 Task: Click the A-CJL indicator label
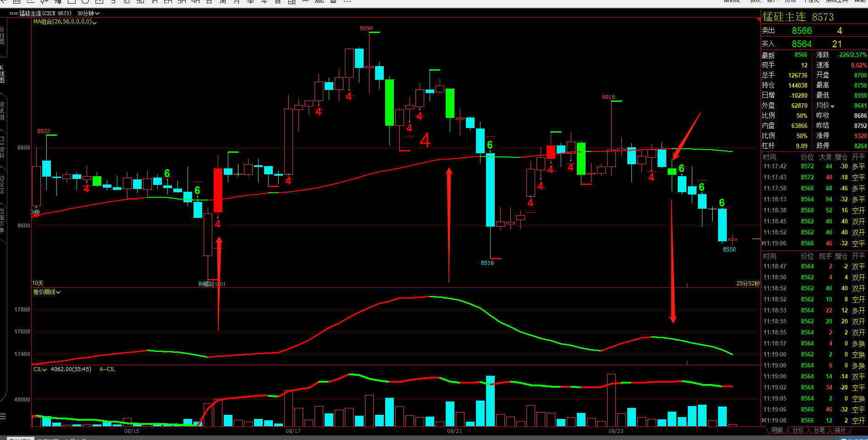pyautogui.click(x=107, y=369)
